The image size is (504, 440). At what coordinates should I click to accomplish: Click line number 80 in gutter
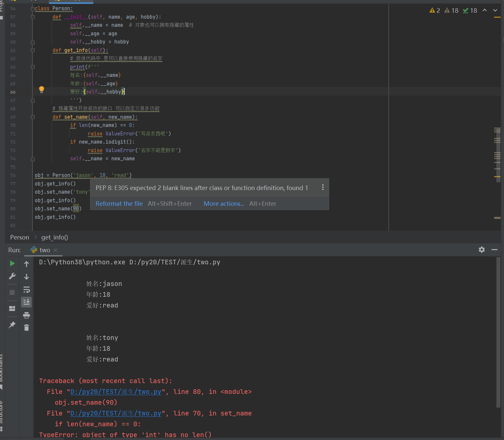point(13,209)
